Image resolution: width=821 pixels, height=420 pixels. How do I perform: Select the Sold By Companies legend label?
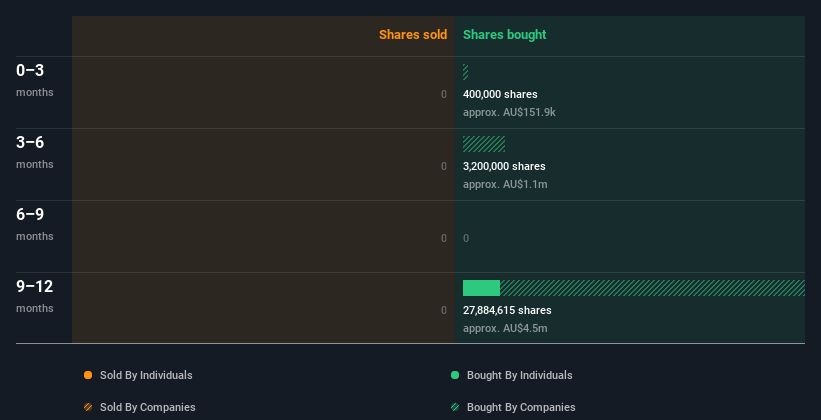tap(148, 407)
